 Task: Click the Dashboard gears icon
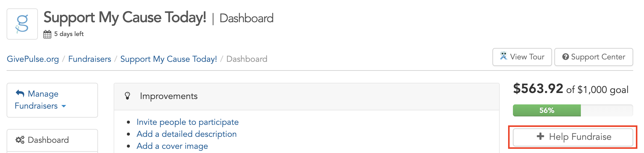(20, 140)
